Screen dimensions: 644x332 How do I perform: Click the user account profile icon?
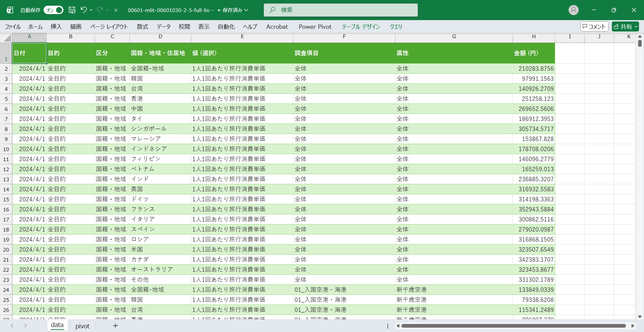[573, 10]
